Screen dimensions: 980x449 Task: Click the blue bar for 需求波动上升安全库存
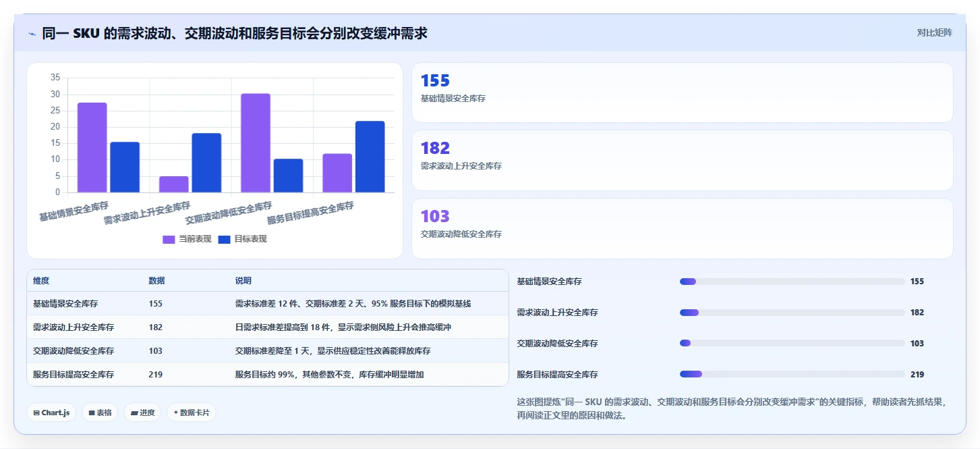click(x=206, y=163)
